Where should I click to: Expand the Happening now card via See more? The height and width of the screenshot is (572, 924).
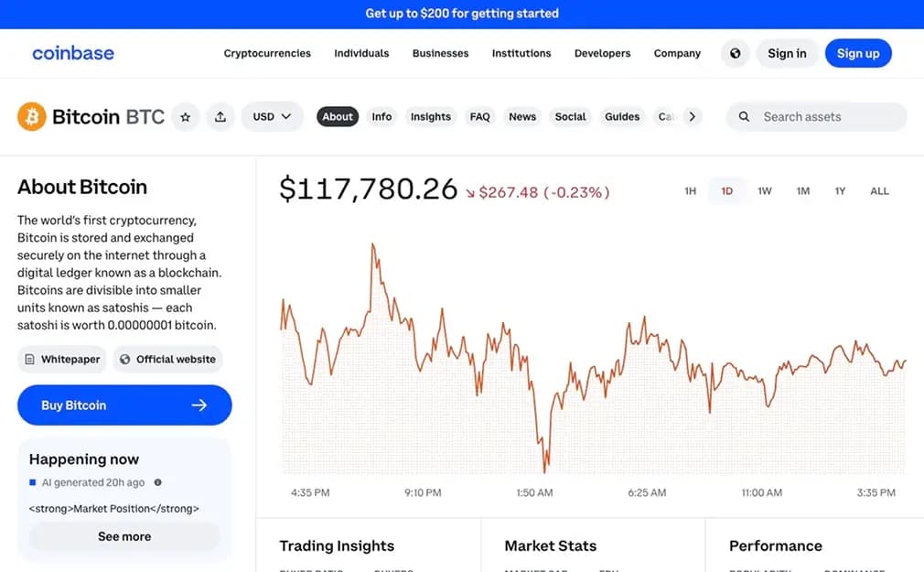click(x=124, y=536)
